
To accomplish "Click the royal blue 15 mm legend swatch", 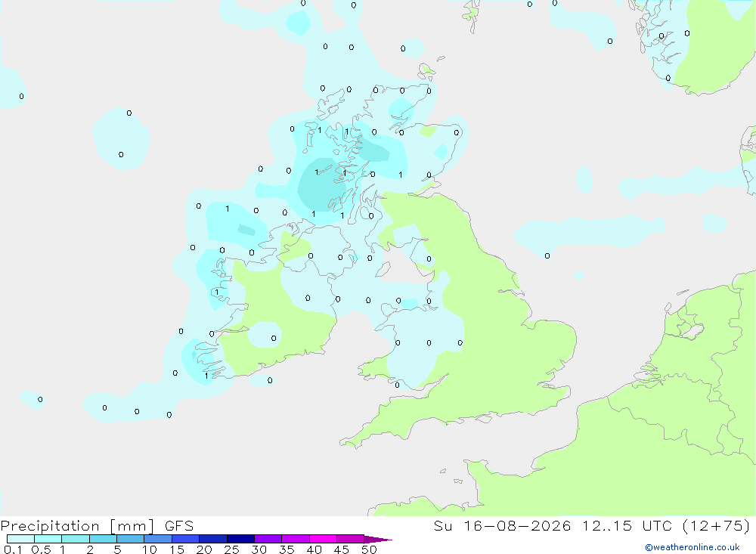I will [186, 539].
